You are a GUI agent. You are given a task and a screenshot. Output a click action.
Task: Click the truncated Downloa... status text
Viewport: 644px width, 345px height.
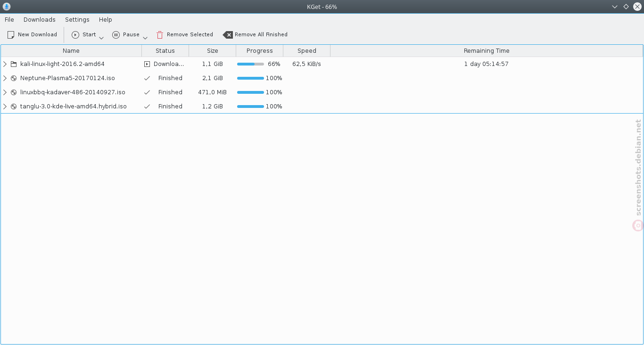(169, 64)
